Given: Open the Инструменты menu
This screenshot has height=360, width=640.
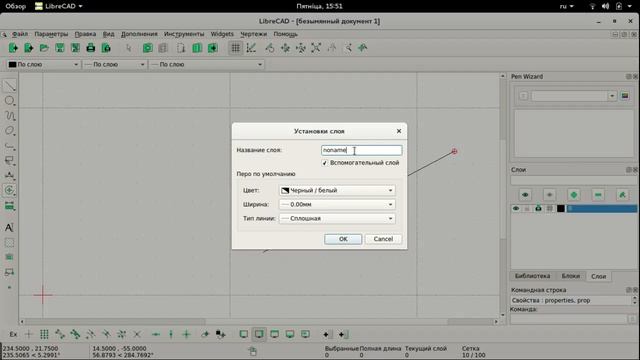Looking at the screenshot, I should [184, 34].
